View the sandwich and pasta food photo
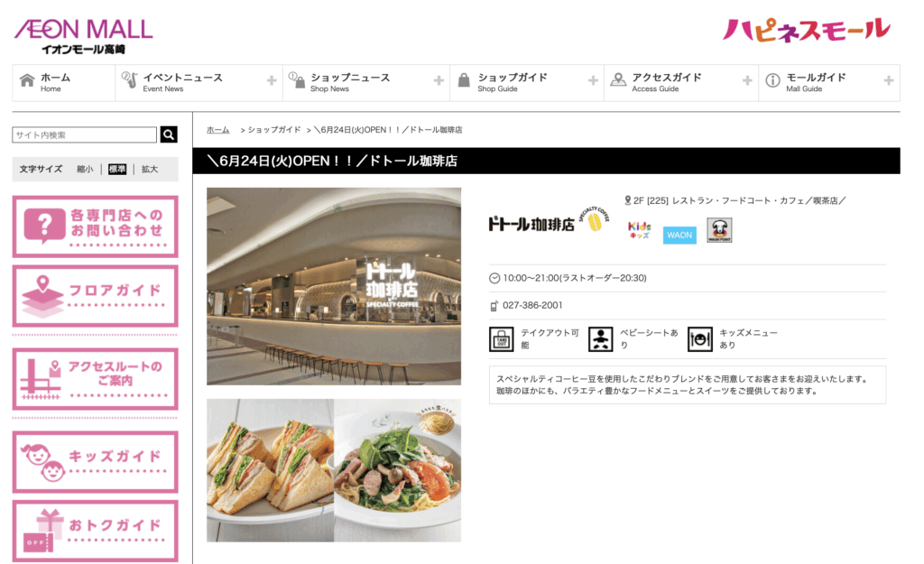This screenshot has height=564, width=924. click(x=334, y=470)
